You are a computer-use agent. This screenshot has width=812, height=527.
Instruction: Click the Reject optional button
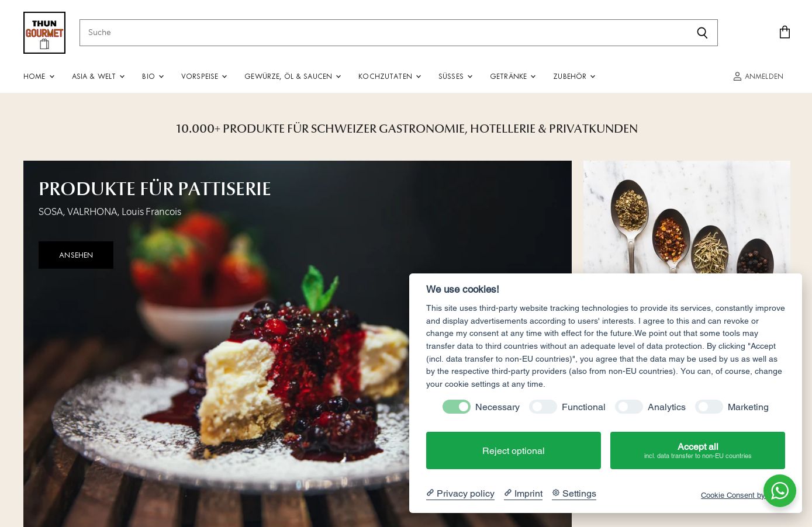coord(513,450)
